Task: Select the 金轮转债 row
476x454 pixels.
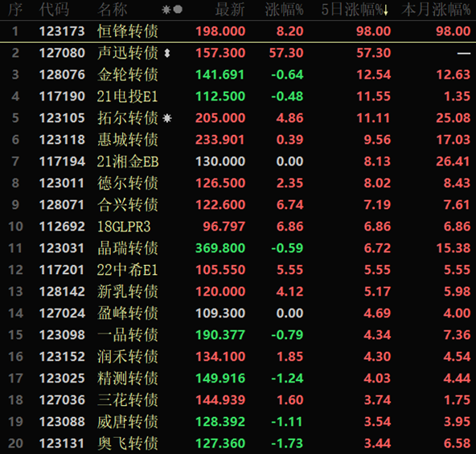Action: click(x=238, y=75)
